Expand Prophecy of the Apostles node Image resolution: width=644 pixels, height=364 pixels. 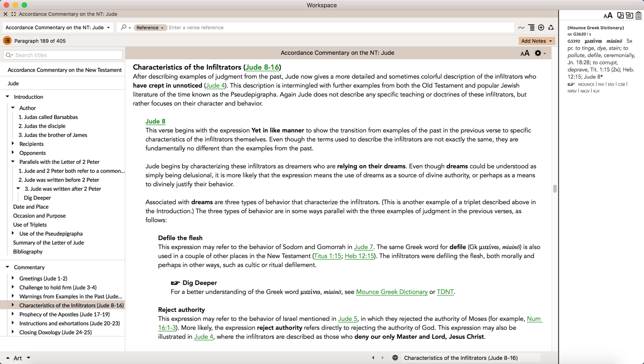tap(13, 314)
